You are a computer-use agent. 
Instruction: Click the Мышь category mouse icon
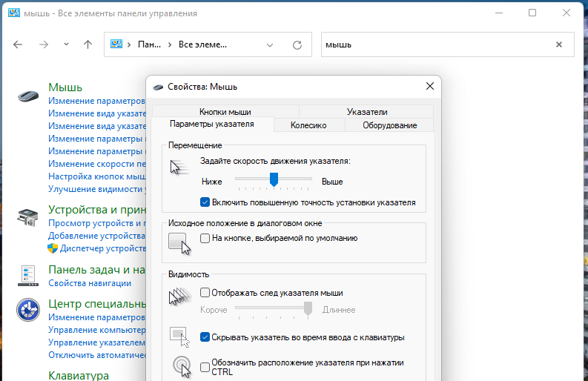coord(27,94)
